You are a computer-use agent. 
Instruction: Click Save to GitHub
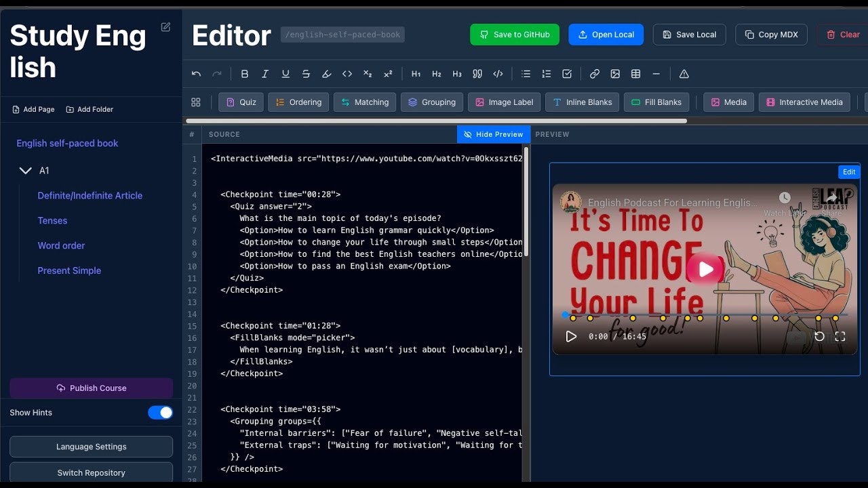tap(515, 35)
